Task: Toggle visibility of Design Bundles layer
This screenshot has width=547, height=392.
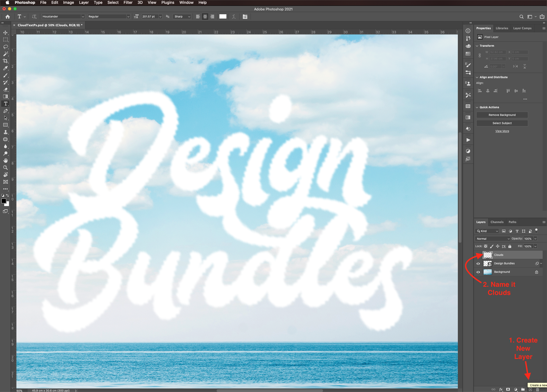Action: (478, 263)
